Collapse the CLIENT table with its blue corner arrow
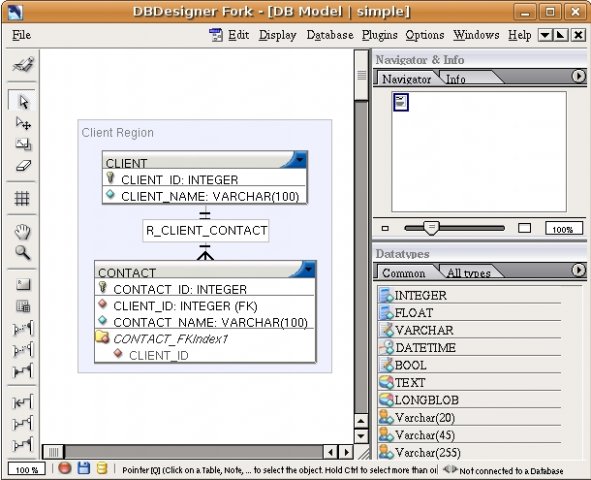The image size is (591, 480). [300, 159]
